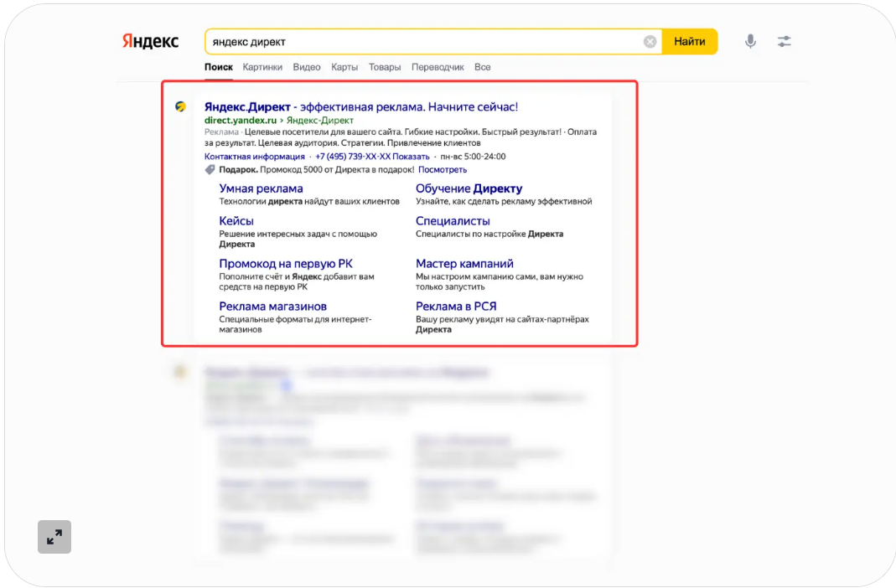This screenshot has height=588, width=896.
Task: Open the Посмотреть promo code link
Action: (443, 169)
